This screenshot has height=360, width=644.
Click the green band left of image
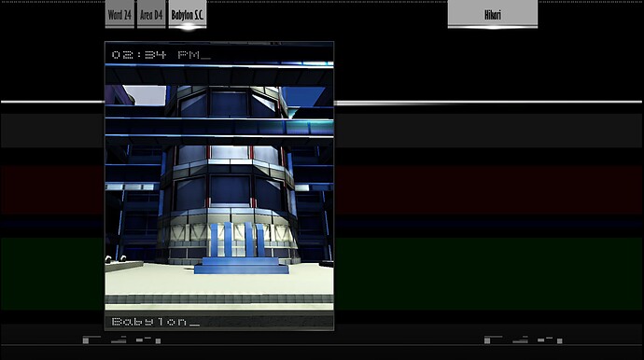[52, 274]
